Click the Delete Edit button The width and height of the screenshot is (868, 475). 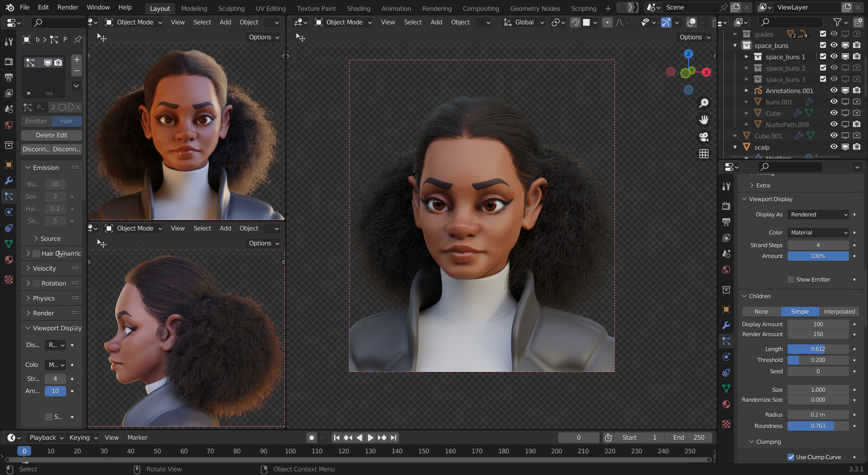click(x=52, y=135)
